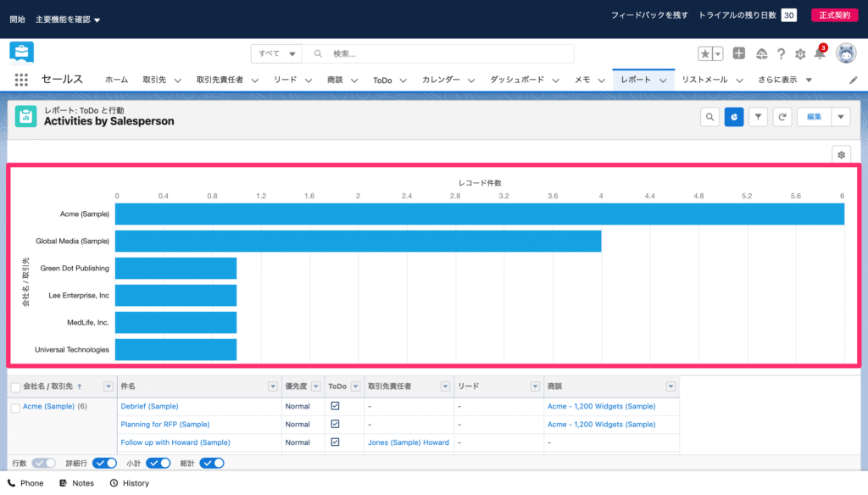This screenshot has width=868, height=495.
Task: Open the favorites list dropdown arrow
Action: [718, 53]
